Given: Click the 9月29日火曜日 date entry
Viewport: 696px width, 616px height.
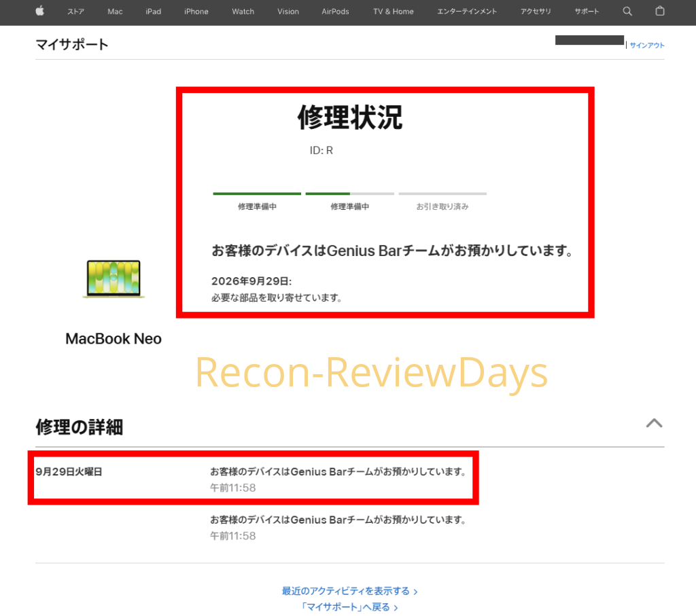Looking at the screenshot, I should pyautogui.click(x=69, y=472).
